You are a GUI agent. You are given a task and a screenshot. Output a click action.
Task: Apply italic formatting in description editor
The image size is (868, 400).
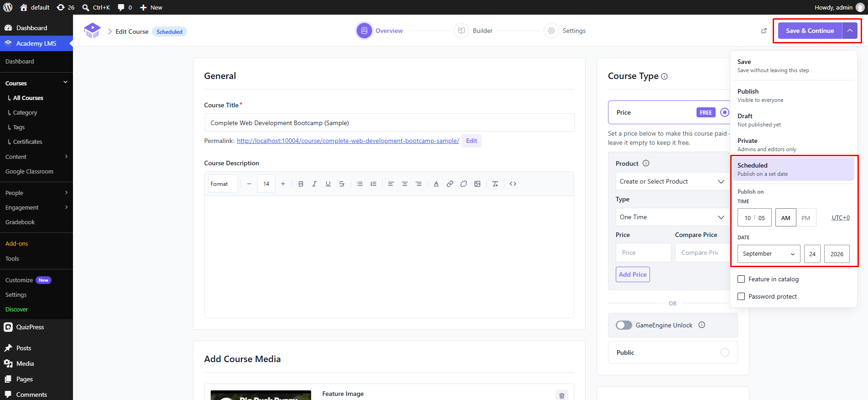tap(314, 184)
